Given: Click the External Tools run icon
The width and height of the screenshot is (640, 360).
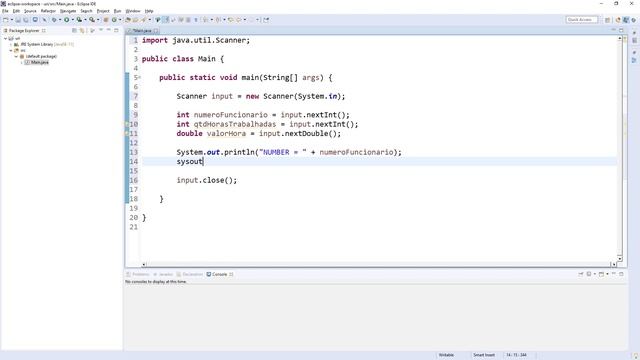Looking at the screenshot, I should pyautogui.click(x=92, y=20).
